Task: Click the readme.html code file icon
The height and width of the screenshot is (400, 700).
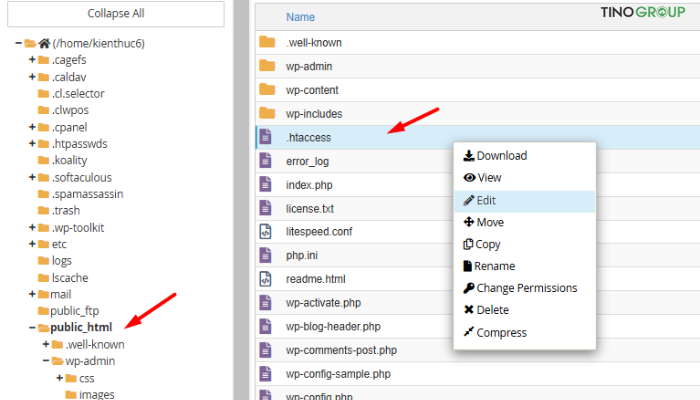Action: (x=265, y=279)
